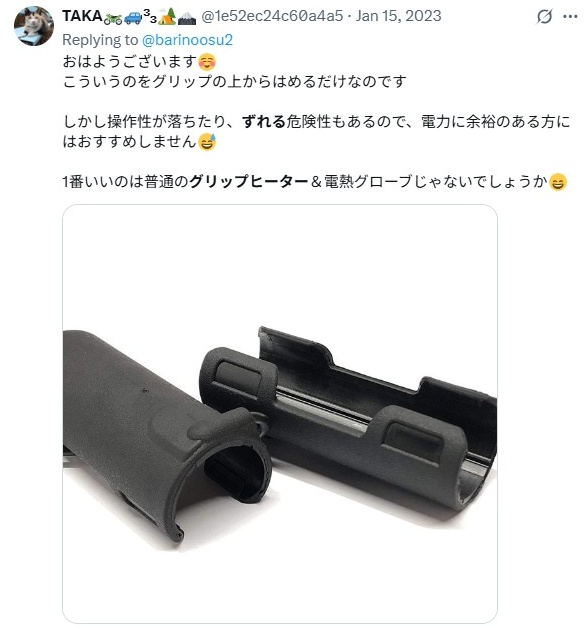Open the Jan 15, 2023 timestamp permalink

tap(398, 16)
